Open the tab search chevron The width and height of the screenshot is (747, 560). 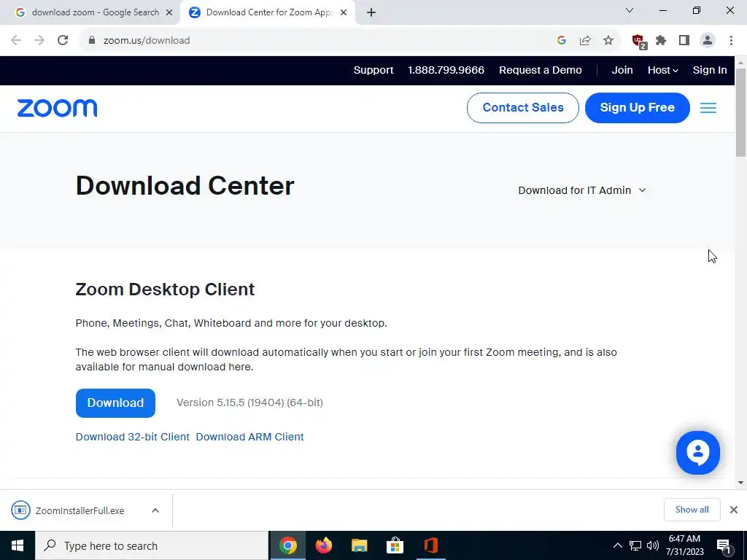pyautogui.click(x=629, y=10)
